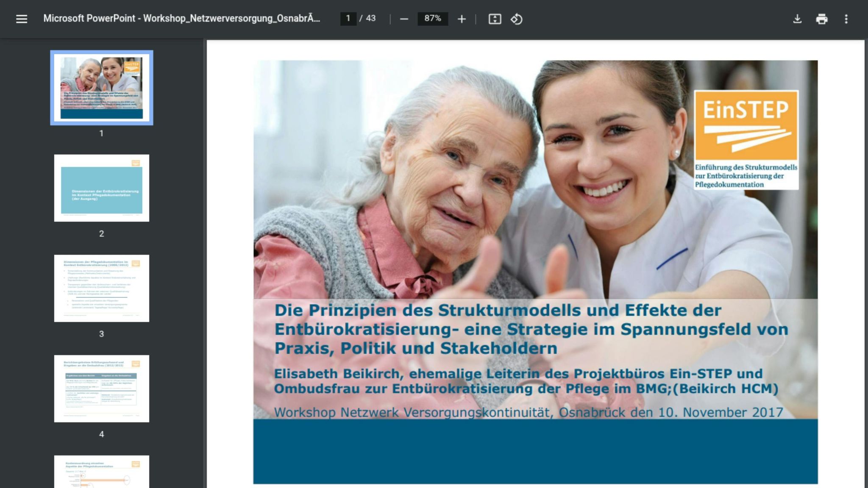Open the three-dot more actions menu
This screenshot has width=868, height=488.
click(846, 19)
